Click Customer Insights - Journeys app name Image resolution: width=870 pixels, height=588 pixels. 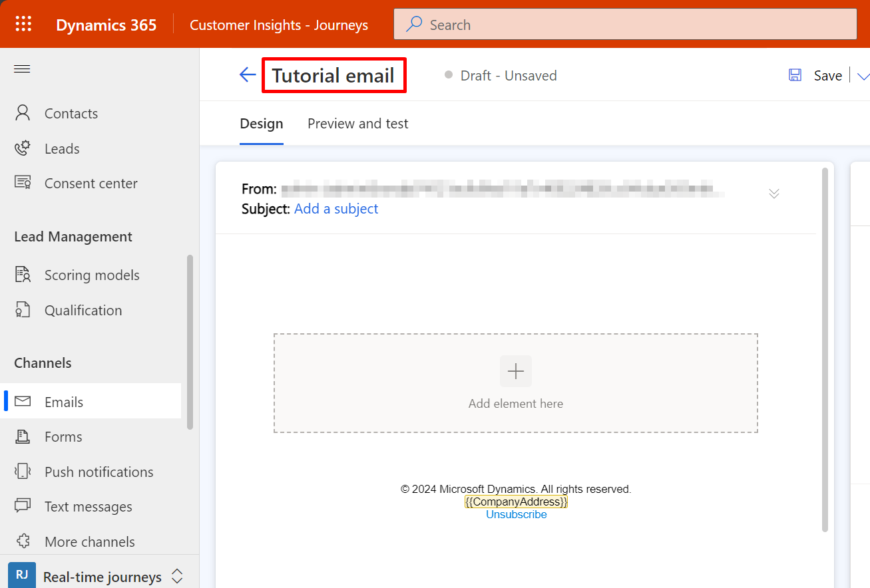tap(279, 25)
